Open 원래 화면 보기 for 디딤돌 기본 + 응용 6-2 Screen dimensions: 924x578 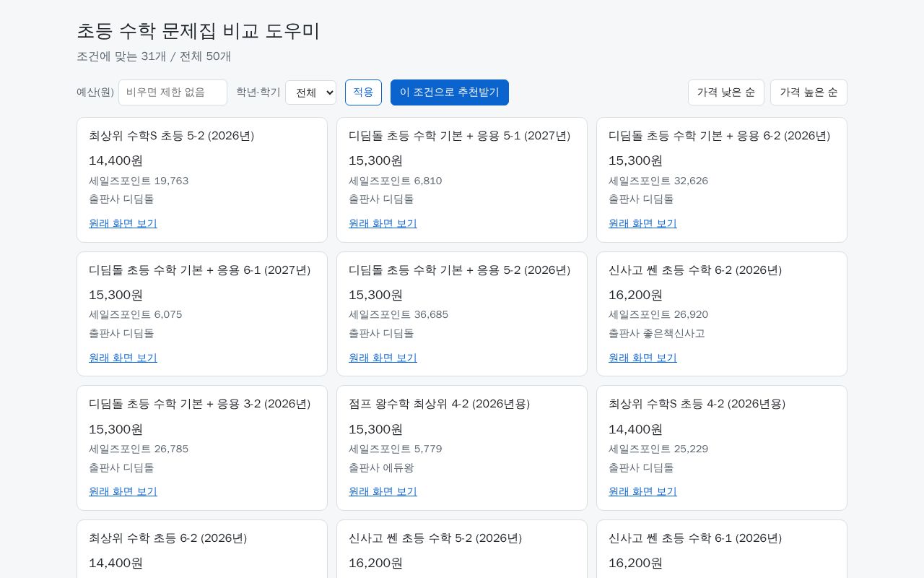click(x=642, y=223)
